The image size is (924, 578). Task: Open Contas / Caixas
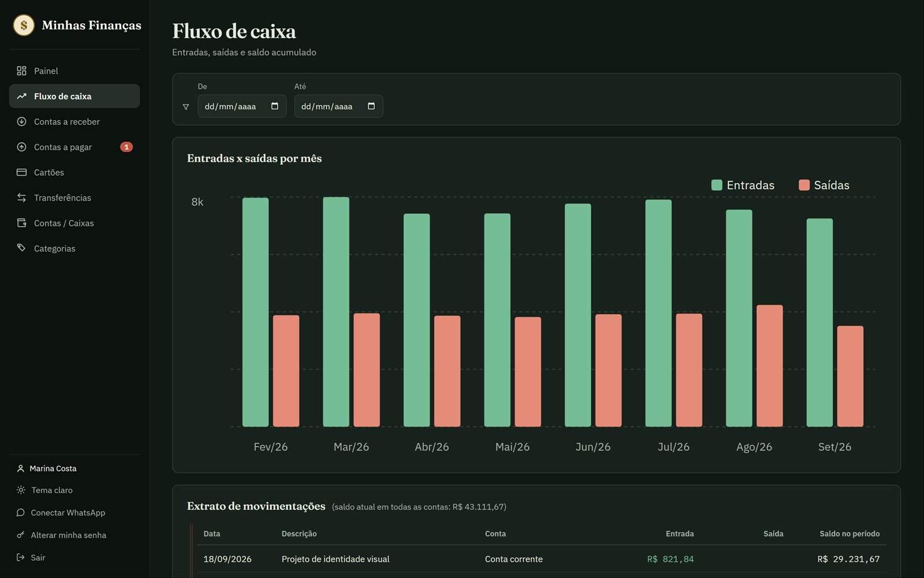(74, 223)
